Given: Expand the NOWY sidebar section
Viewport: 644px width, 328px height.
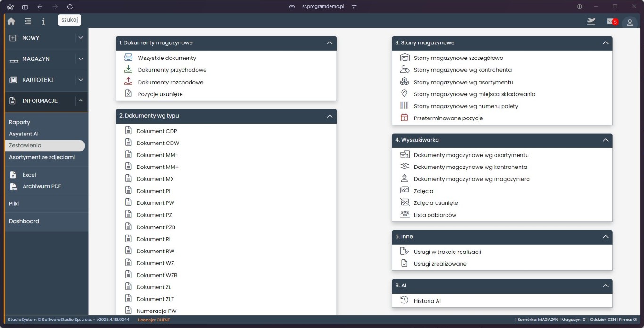Looking at the screenshot, I should click(81, 38).
